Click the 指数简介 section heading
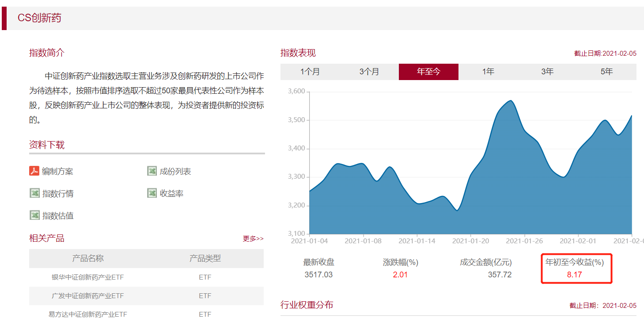 [47, 53]
